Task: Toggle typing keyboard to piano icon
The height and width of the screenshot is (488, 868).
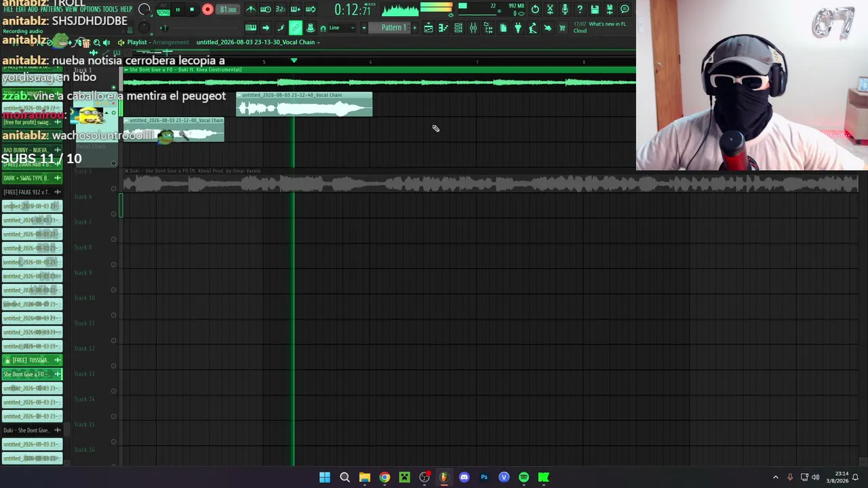Action: click(251, 28)
